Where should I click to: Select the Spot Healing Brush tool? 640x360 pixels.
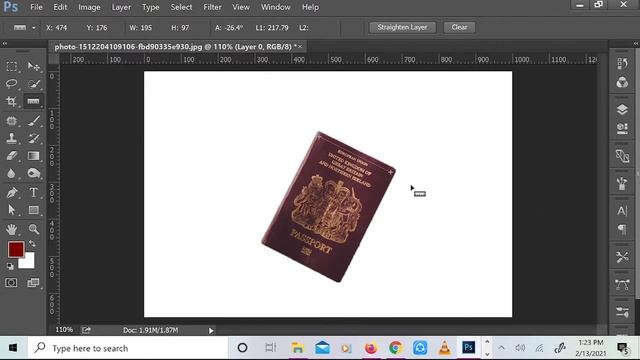11,121
